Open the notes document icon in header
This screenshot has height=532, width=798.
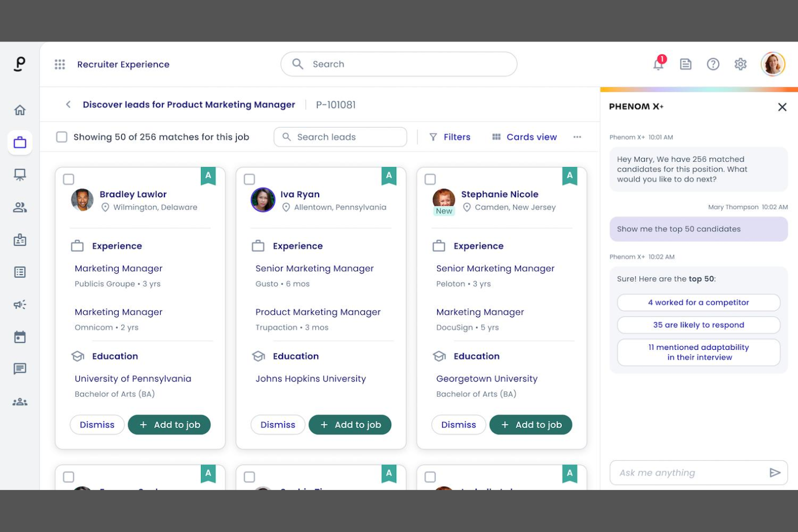[x=686, y=64]
